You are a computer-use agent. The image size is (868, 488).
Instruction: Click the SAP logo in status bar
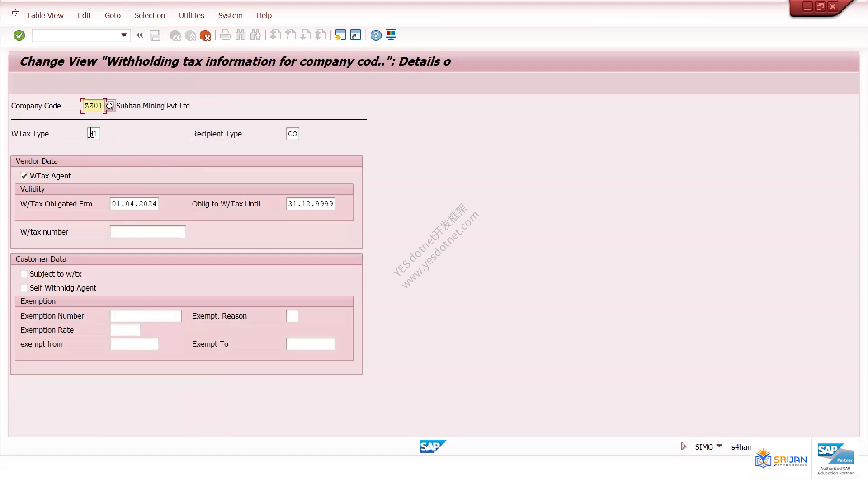tap(433, 446)
